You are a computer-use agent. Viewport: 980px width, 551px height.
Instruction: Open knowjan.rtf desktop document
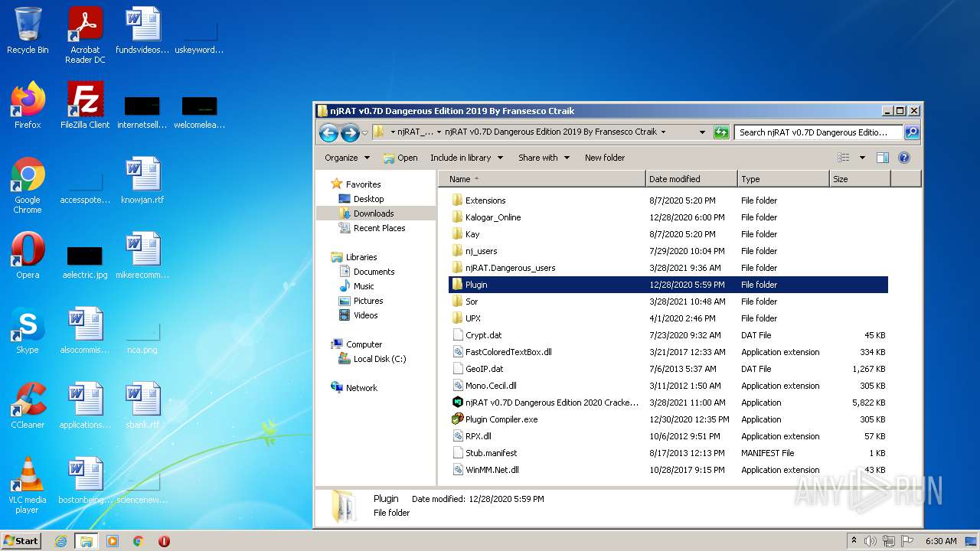(x=142, y=181)
